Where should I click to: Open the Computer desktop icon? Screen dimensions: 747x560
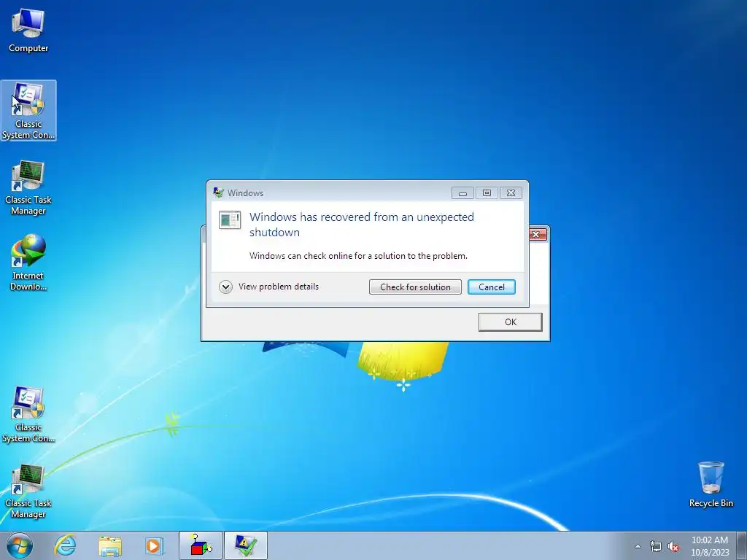(28, 31)
